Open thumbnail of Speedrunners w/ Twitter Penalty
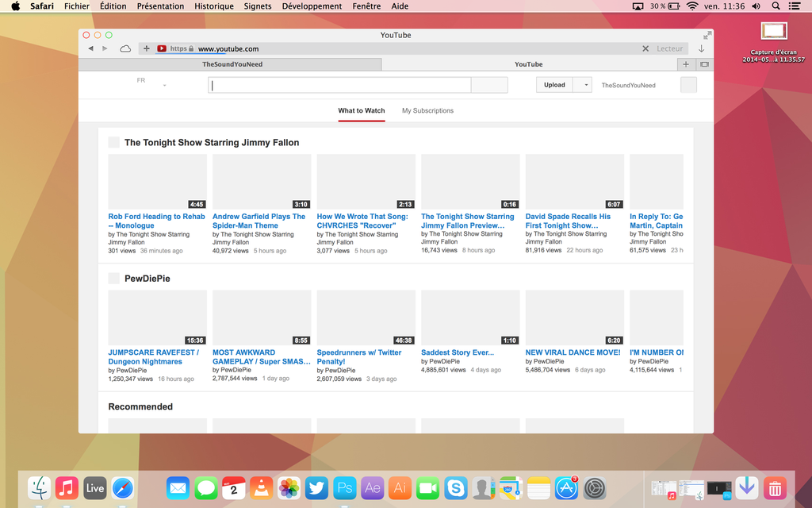Viewport: 812px width, 508px height. point(366,317)
